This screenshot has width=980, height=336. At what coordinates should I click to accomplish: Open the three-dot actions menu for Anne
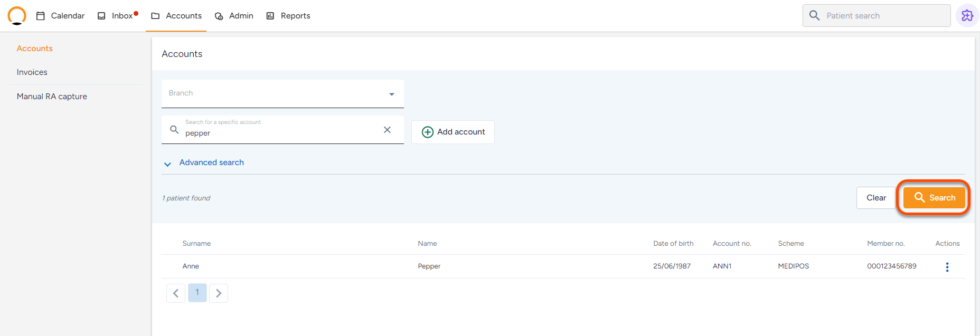pyautogui.click(x=947, y=267)
